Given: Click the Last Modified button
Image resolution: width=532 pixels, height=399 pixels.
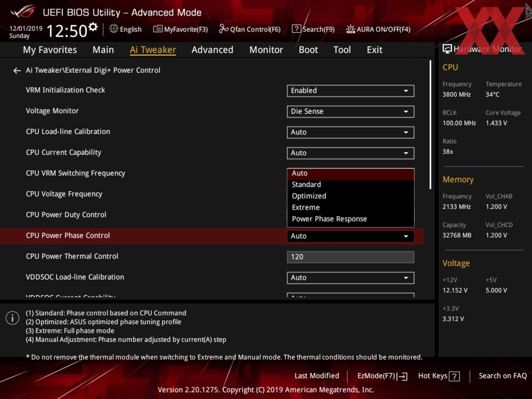Looking at the screenshot, I should tap(316, 376).
